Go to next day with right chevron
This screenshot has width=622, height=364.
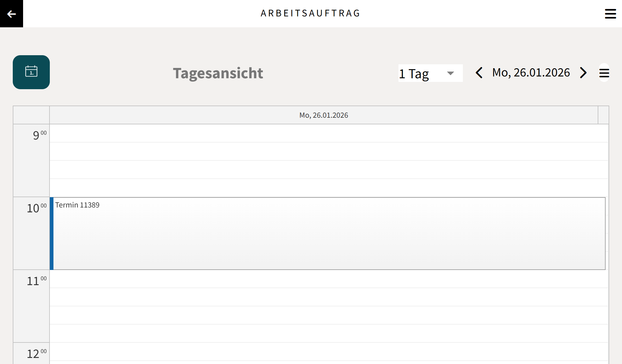tap(583, 73)
